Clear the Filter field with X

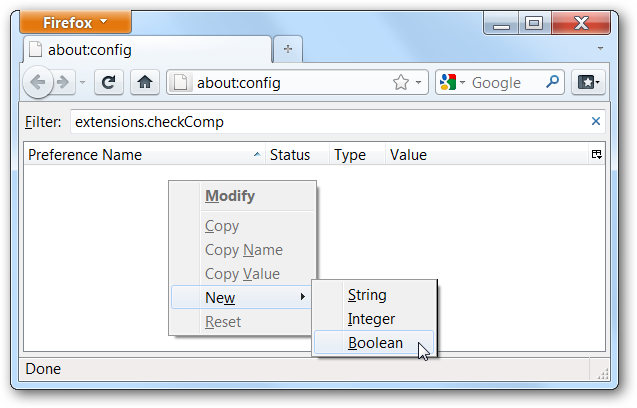pos(596,122)
